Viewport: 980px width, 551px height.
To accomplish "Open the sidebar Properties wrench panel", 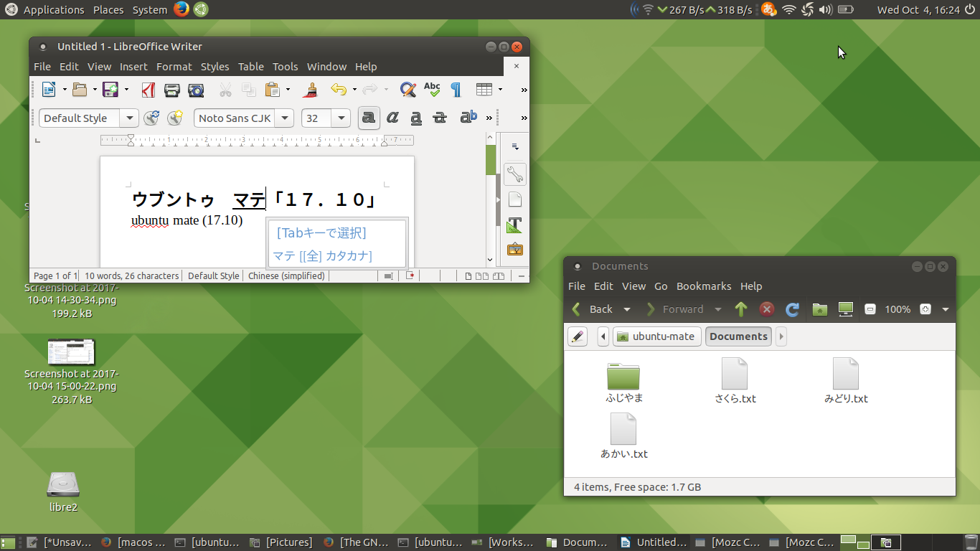I will coord(514,174).
